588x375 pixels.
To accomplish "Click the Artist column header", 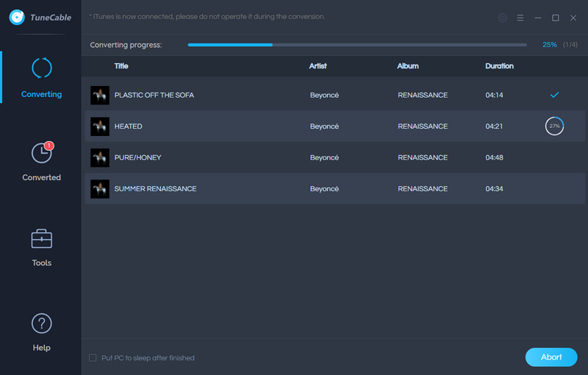I will tap(318, 66).
